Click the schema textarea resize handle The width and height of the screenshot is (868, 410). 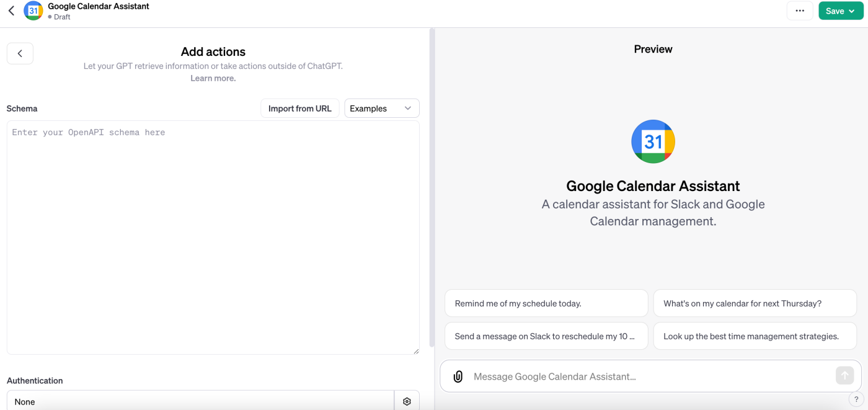pos(415,351)
